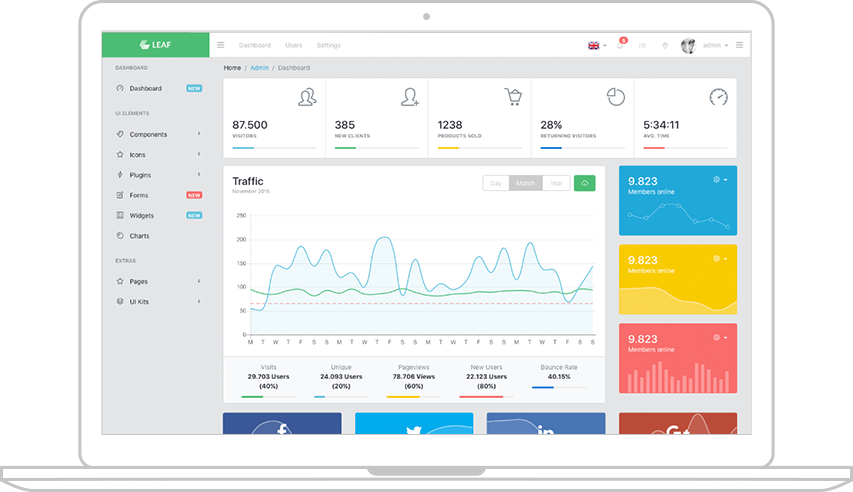
Task: Click the list icon beside notification bell
Action: click(x=642, y=46)
